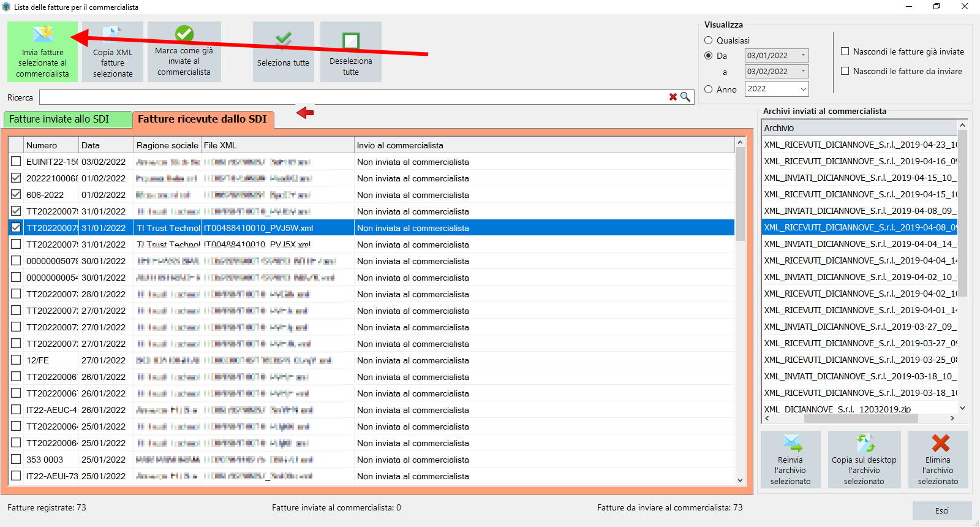
Task: Click the Archivio column header
Action: click(x=859, y=128)
